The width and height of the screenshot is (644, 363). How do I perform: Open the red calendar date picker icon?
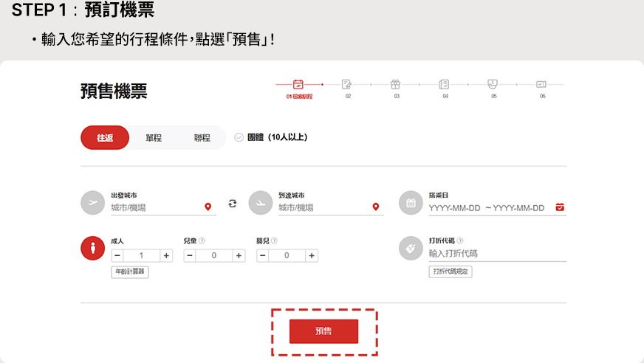pos(560,207)
